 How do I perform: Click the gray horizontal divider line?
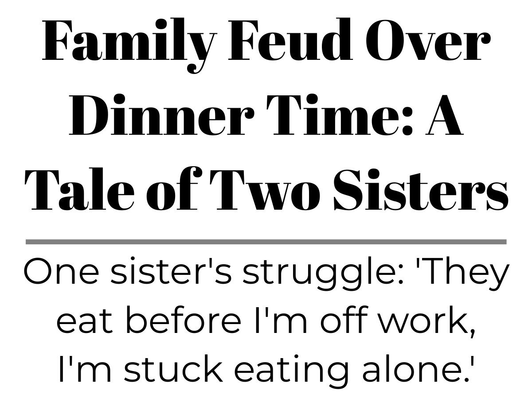[266, 242]
